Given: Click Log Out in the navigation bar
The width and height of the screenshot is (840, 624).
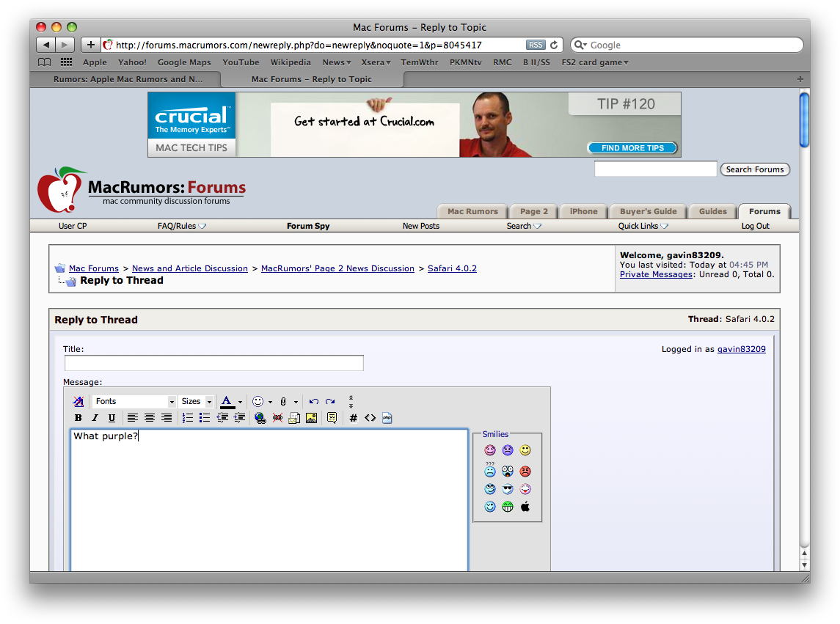Looking at the screenshot, I should [756, 226].
